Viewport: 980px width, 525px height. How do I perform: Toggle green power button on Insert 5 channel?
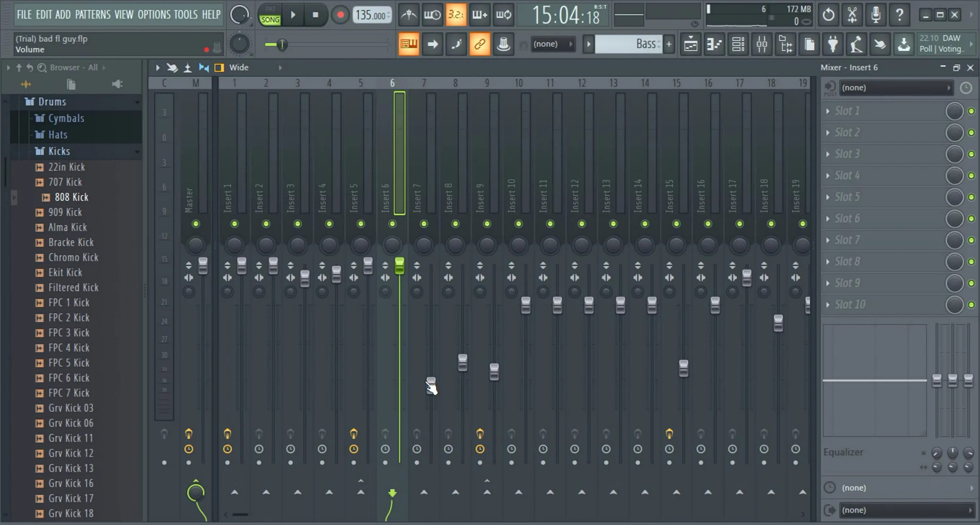361,224
